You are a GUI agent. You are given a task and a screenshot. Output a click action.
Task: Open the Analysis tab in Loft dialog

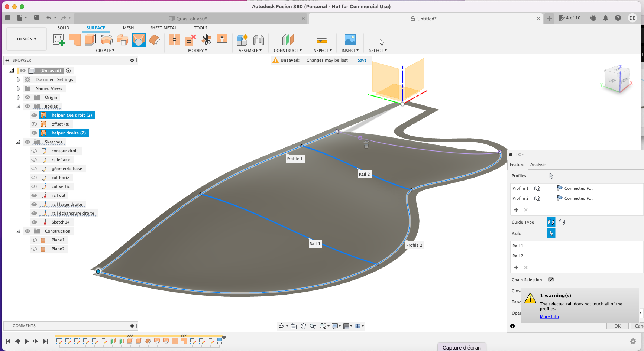point(538,165)
